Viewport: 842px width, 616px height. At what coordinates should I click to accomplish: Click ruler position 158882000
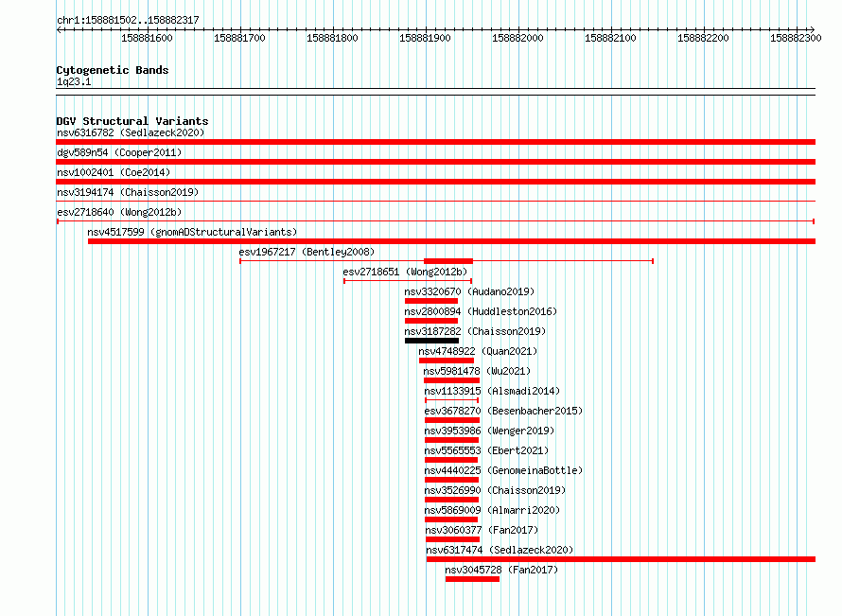(518, 38)
